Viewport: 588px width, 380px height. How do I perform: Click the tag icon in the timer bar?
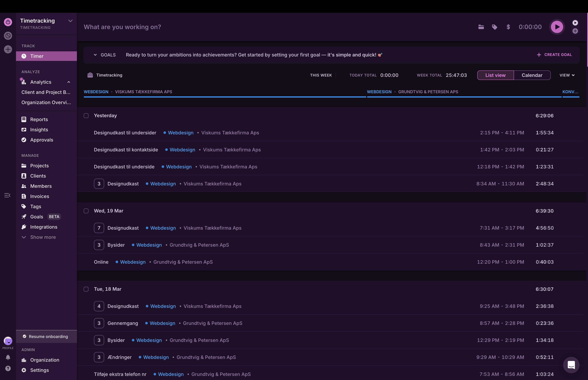pyautogui.click(x=494, y=27)
